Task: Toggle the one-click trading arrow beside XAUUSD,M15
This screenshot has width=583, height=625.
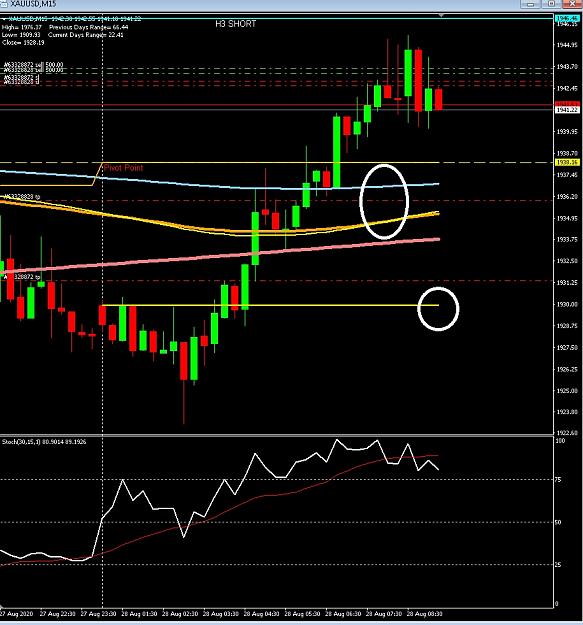Action: pos(4,19)
